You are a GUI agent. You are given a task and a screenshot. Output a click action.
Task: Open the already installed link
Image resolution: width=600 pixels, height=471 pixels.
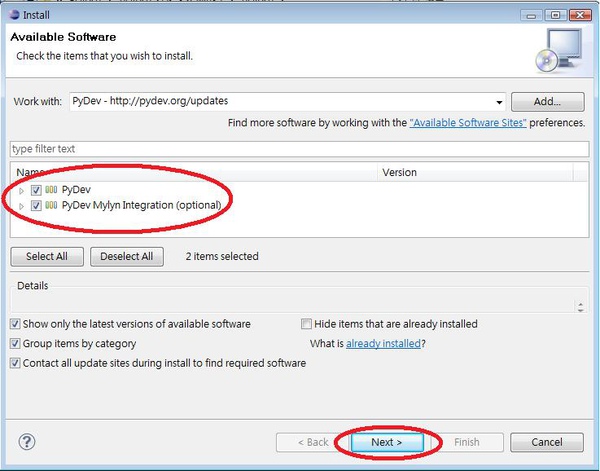[x=383, y=344]
